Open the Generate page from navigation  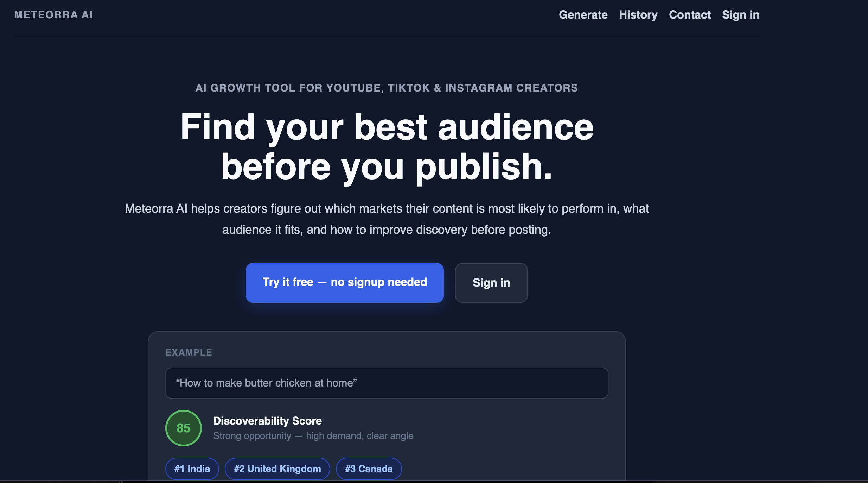coord(583,15)
